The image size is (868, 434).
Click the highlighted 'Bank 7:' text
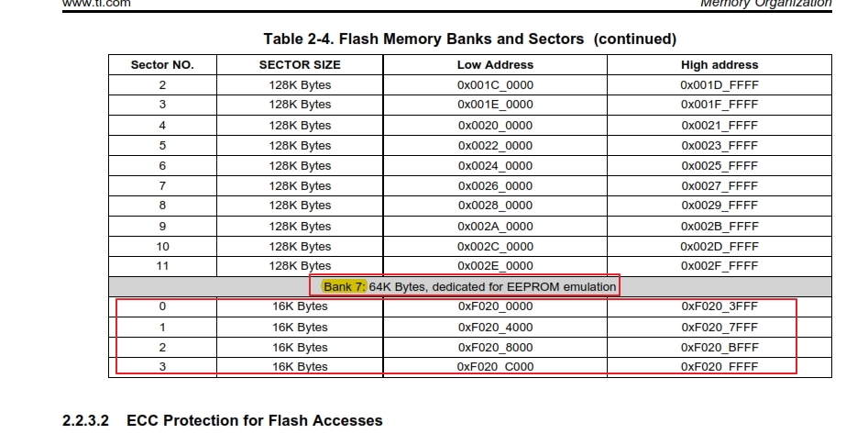click(x=344, y=286)
